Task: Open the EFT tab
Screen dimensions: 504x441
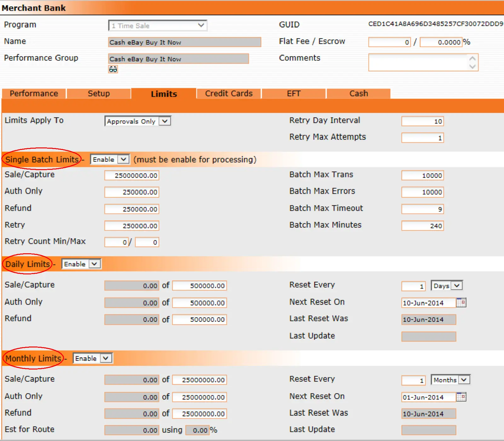Action: pyautogui.click(x=293, y=93)
